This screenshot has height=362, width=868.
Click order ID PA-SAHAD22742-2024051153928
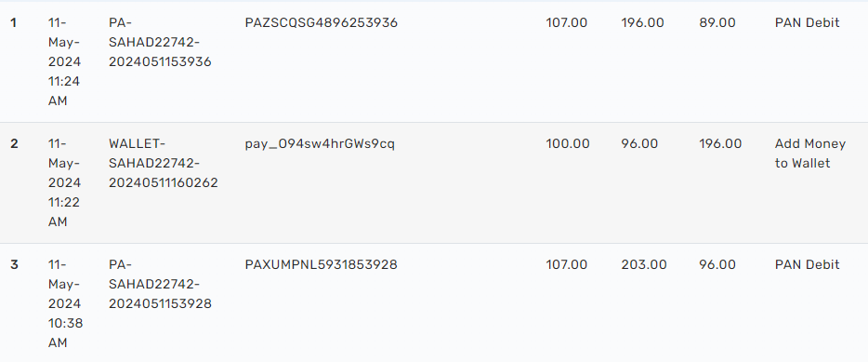click(x=160, y=284)
